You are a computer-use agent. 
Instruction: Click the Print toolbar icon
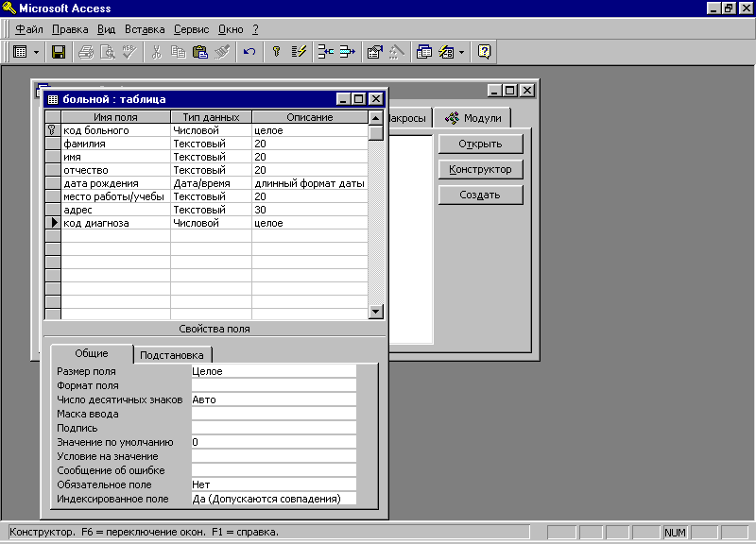pyautogui.click(x=86, y=52)
